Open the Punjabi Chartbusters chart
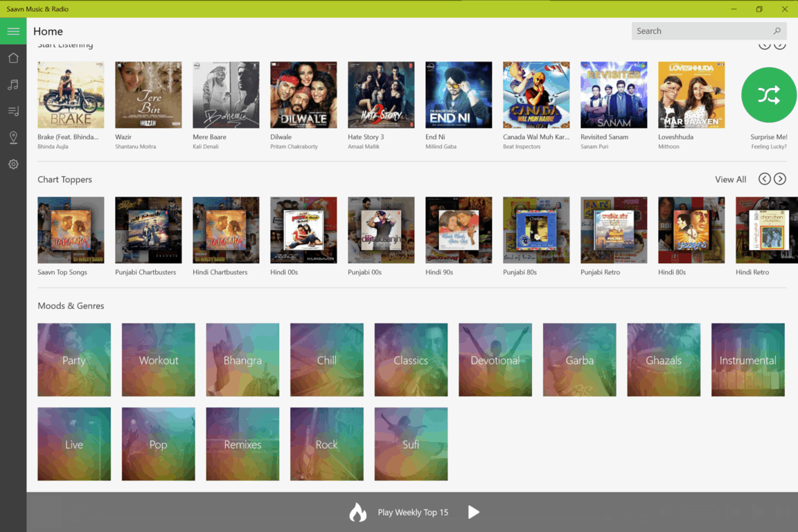 (x=148, y=230)
